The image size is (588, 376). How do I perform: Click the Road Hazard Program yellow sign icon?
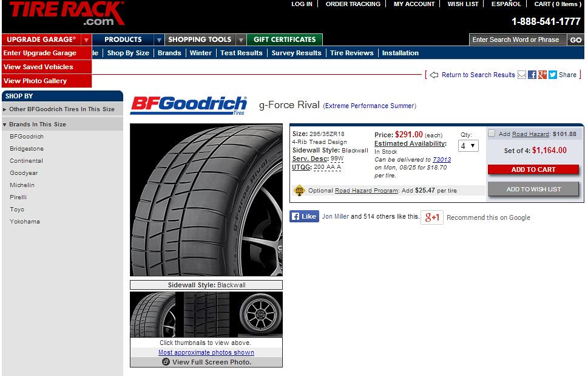click(x=299, y=190)
